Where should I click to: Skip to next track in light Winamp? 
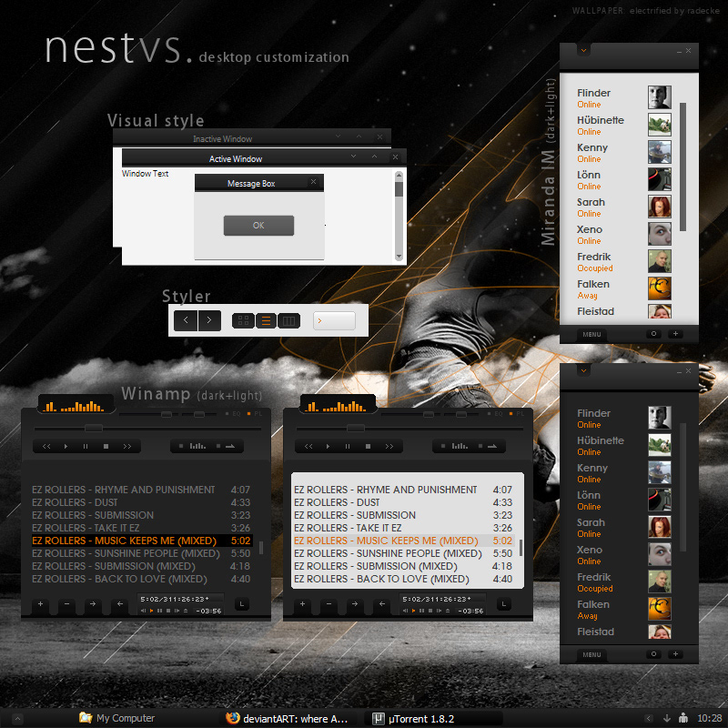(389, 446)
